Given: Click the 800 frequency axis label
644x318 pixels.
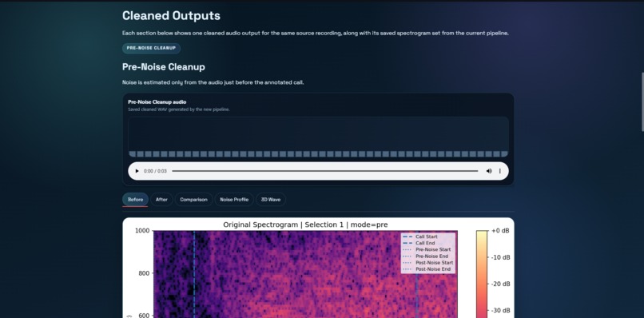Looking at the screenshot, I should [x=144, y=273].
